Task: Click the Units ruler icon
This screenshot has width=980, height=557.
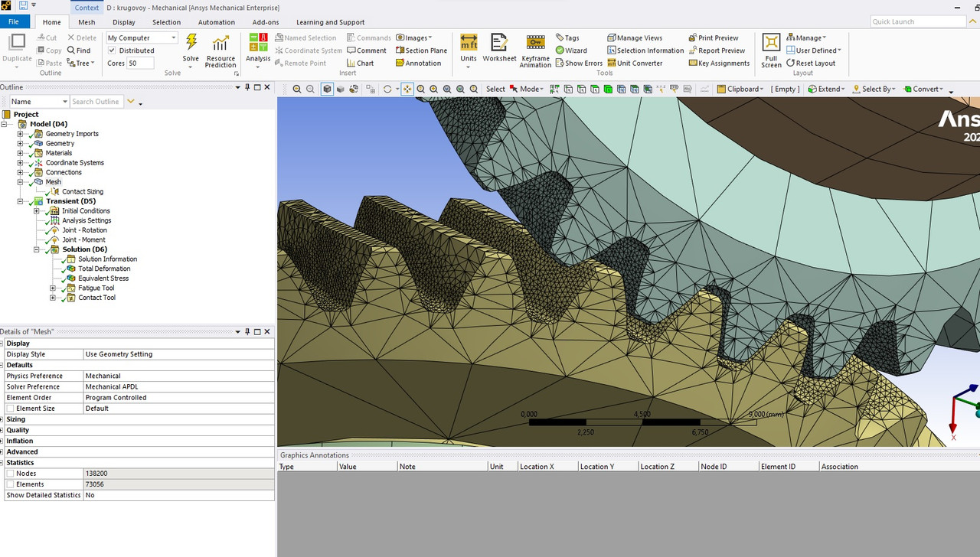Action: tap(469, 43)
